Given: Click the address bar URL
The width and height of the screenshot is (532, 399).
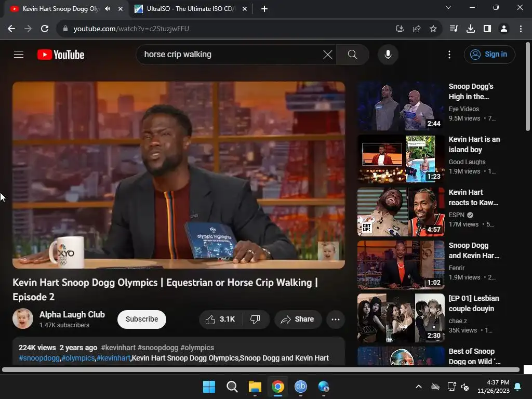Looking at the screenshot, I should (131, 29).
